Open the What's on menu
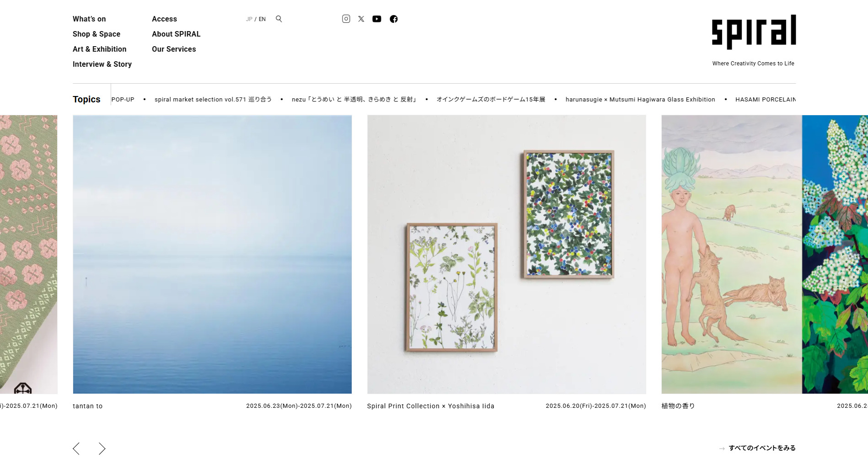 coord(89,19)
